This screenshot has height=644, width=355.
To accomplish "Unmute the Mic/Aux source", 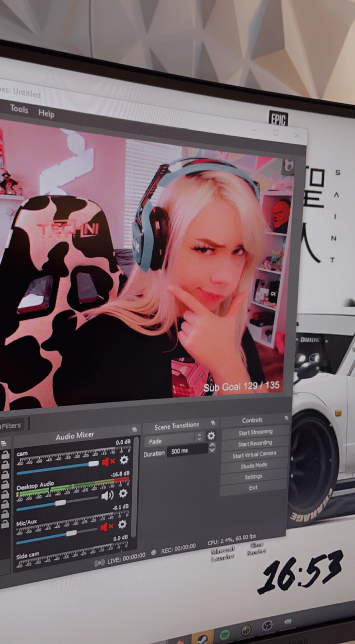I will coord(107,526).
